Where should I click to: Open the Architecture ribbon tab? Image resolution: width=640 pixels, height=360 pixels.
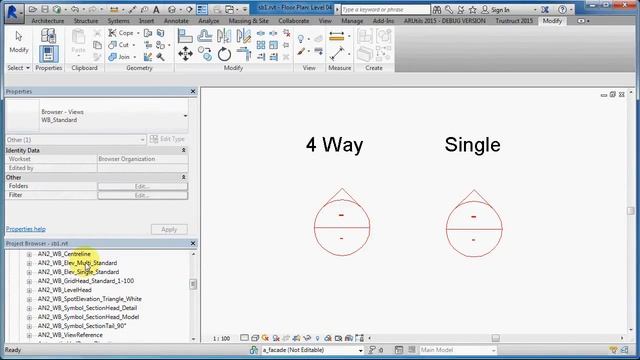[48, 21]
